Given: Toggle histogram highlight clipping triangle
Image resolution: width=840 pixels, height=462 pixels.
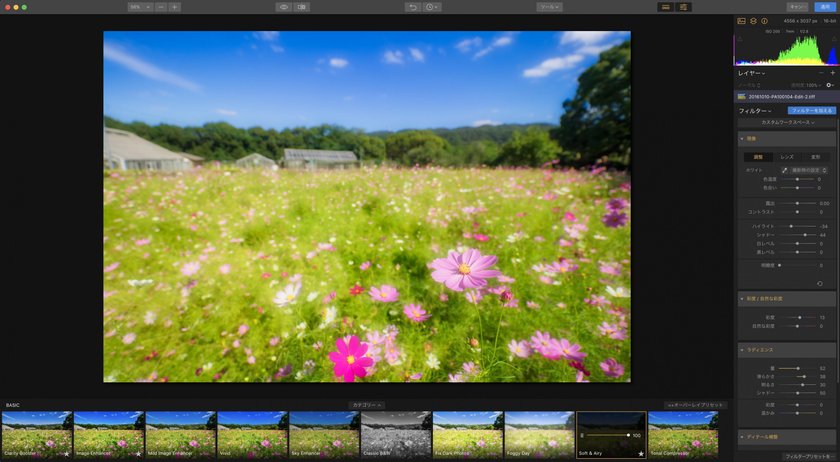Looking at the screenshot, I should (833, 39).
